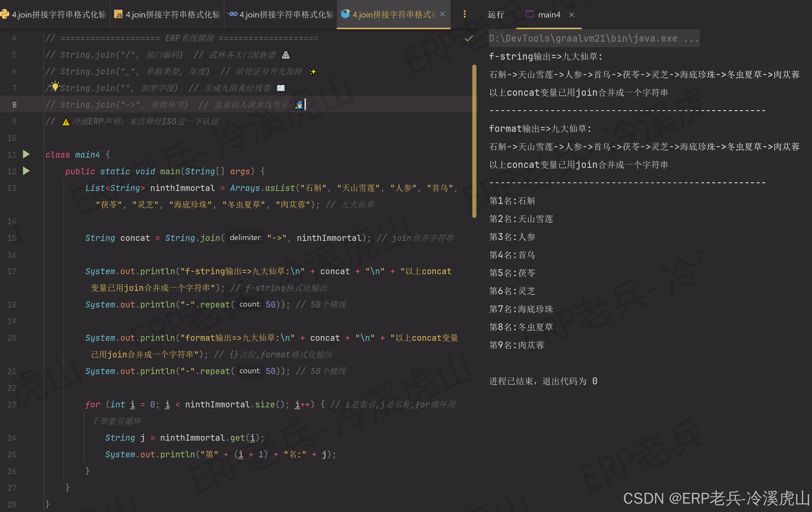Click the '// 九大仙草' comment
The image size is (812, 512).
[x=350, y=205]
